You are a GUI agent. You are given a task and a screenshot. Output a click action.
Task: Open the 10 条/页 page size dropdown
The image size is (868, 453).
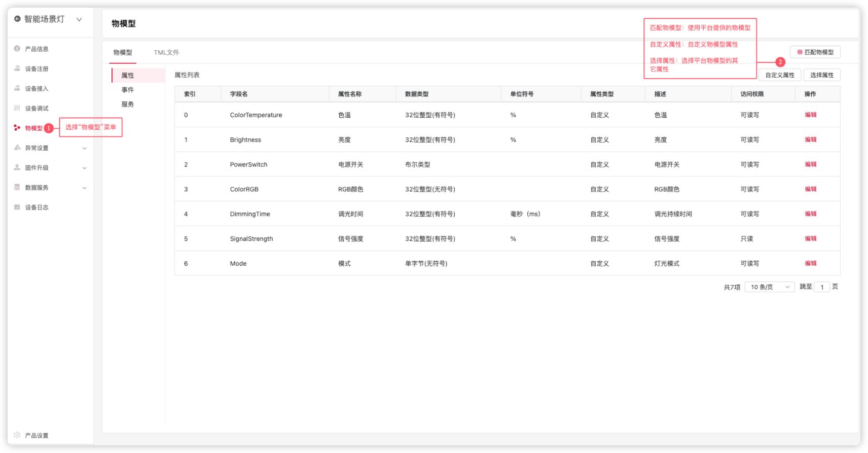pyautogui.click(x=769, y=287)
